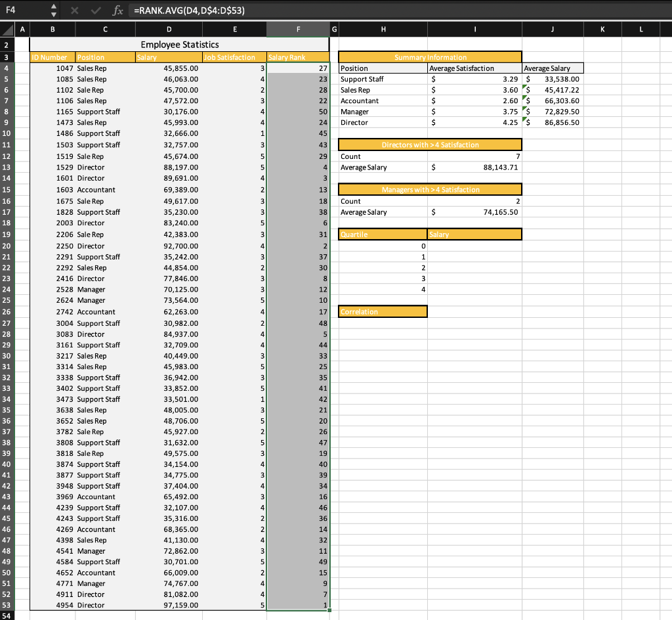Viewport: 672px width, 620px height.
Task: Select row 54 header
Action: 7,616
